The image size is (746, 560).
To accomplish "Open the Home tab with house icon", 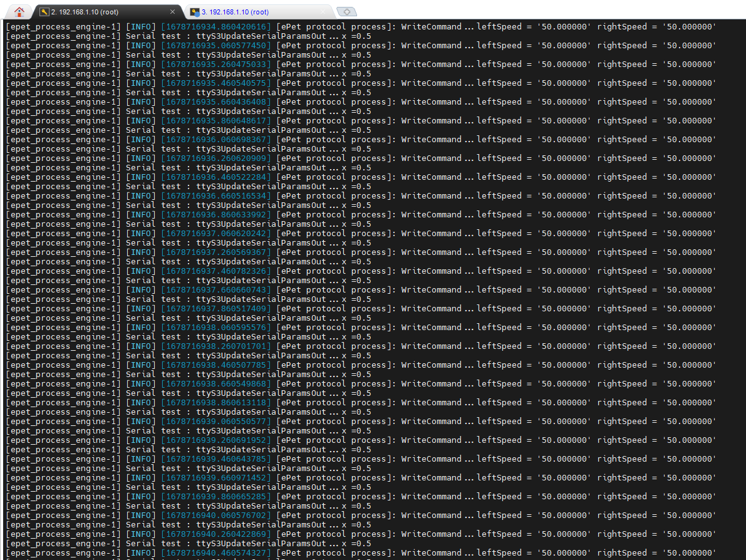I will pos(19,12).
